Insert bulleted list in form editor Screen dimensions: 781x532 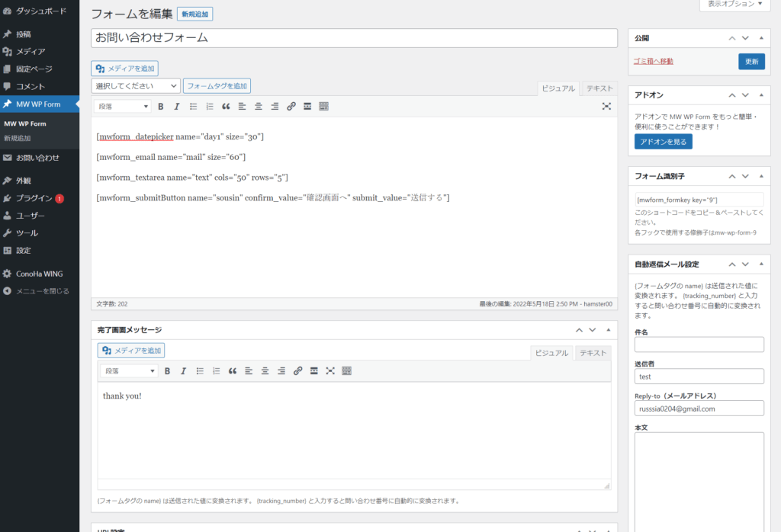(193, 107)
